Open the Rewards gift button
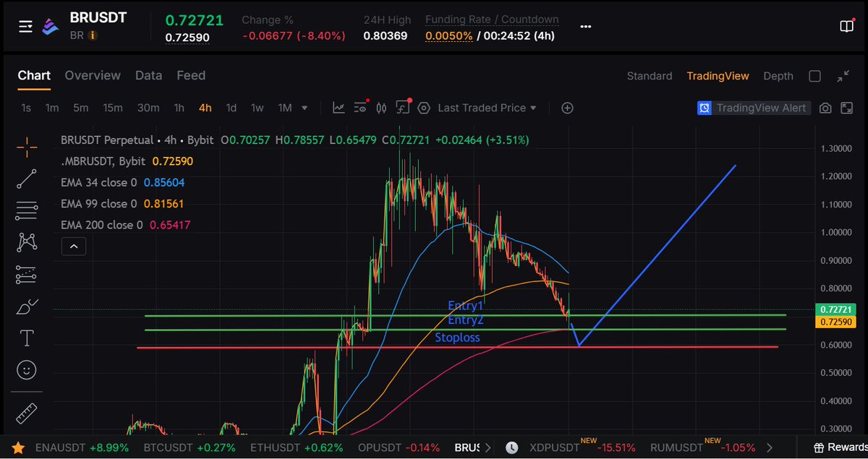 coord(839,447)
